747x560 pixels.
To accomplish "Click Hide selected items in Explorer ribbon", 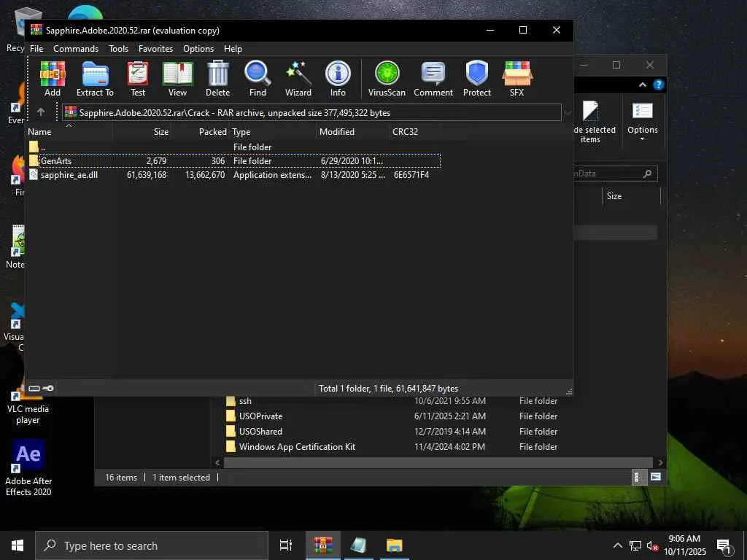I will click(x=595, y=122).
